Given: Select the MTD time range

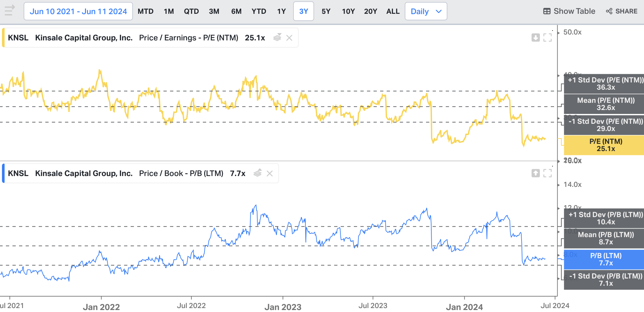Looking at the screenshot, I should pyautogui.click(x=145, y=11).
